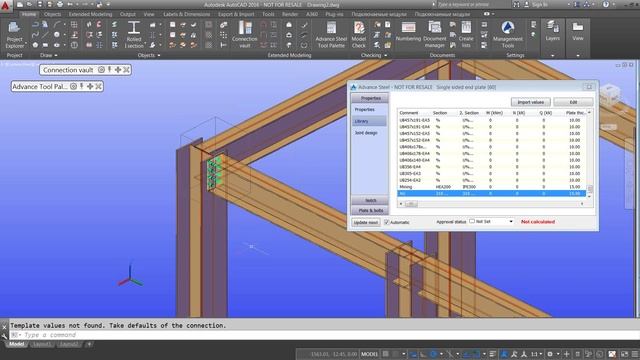Screen dimensions: 640x360
Task: Select Library in the dialog sidebar
Action: point(369,121)
